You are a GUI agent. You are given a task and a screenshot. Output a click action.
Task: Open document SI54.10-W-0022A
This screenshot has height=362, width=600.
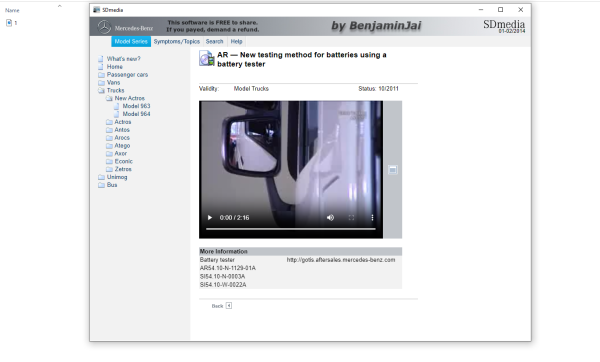click(x=223, y=285)
